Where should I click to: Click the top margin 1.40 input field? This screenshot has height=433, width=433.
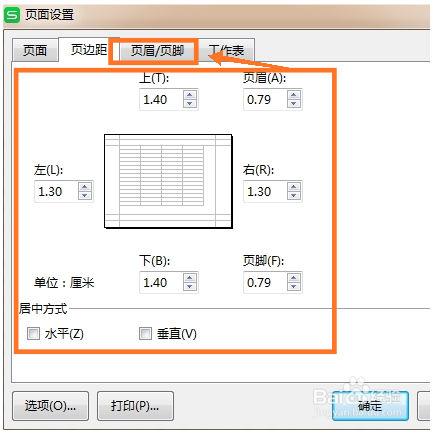coord(161,99)
